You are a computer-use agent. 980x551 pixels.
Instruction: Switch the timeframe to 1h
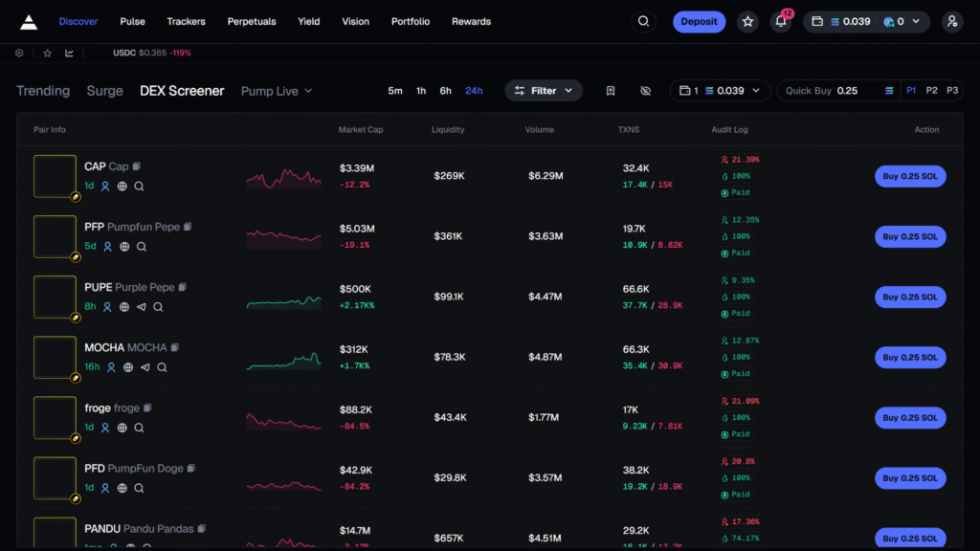(x=421, y=91)
